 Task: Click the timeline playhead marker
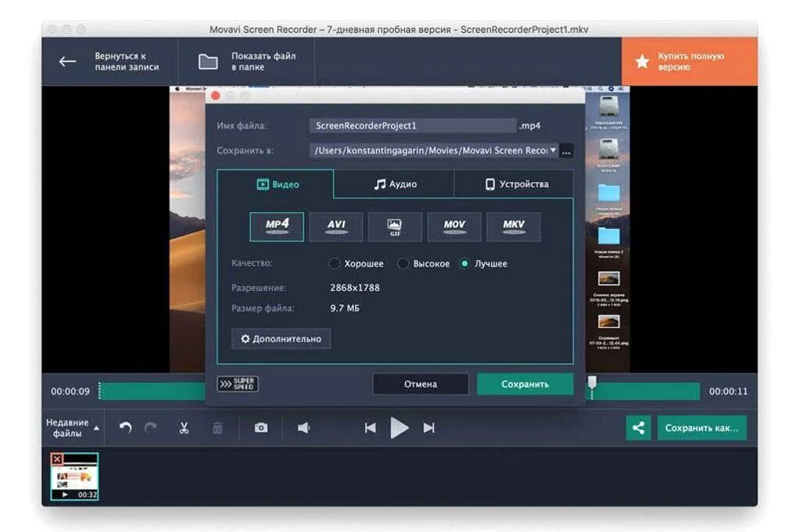coord(592,383)
